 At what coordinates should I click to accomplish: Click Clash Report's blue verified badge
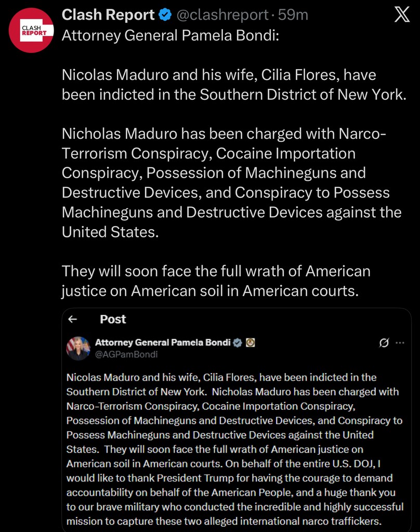point(165,16)
